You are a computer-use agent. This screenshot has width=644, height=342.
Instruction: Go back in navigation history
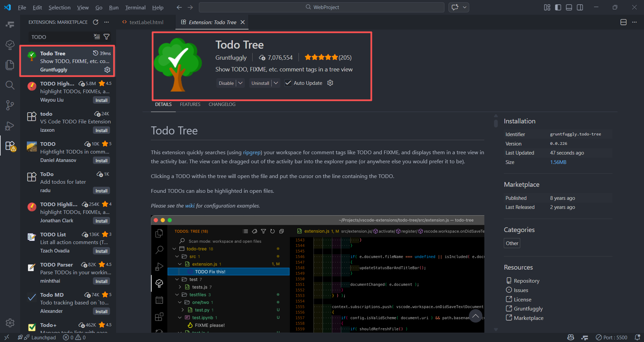[179, 7]
